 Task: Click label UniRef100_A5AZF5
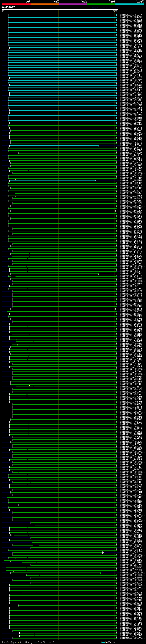point(131,90)
